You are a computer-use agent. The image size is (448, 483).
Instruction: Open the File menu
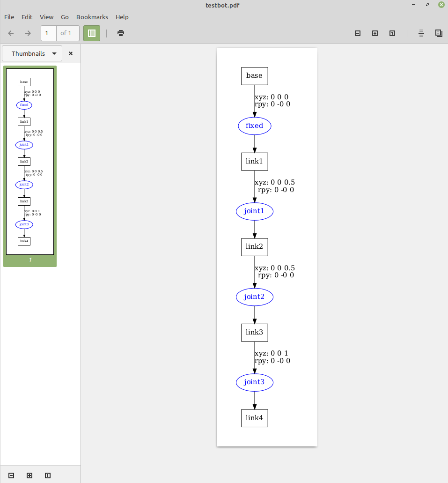pos(9,17)
